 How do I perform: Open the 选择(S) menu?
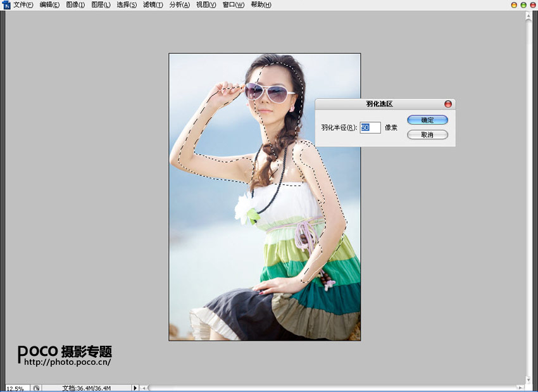(x=127, y=5)
